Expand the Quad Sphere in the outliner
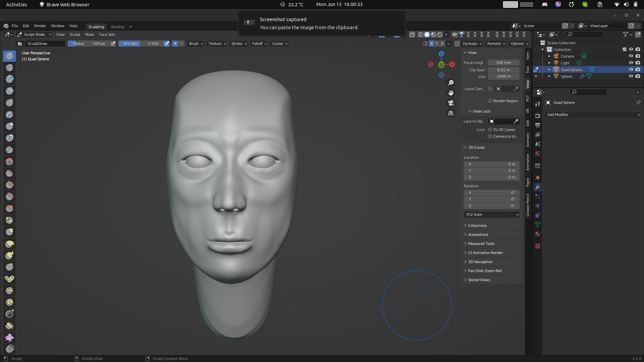 pos(549,69)
